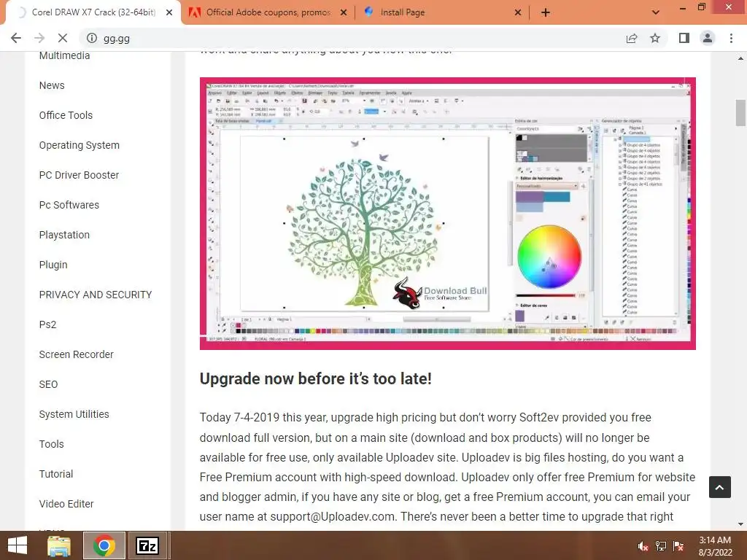
Task: Click the CorelDRAW screenshot image
Action: 448,214
